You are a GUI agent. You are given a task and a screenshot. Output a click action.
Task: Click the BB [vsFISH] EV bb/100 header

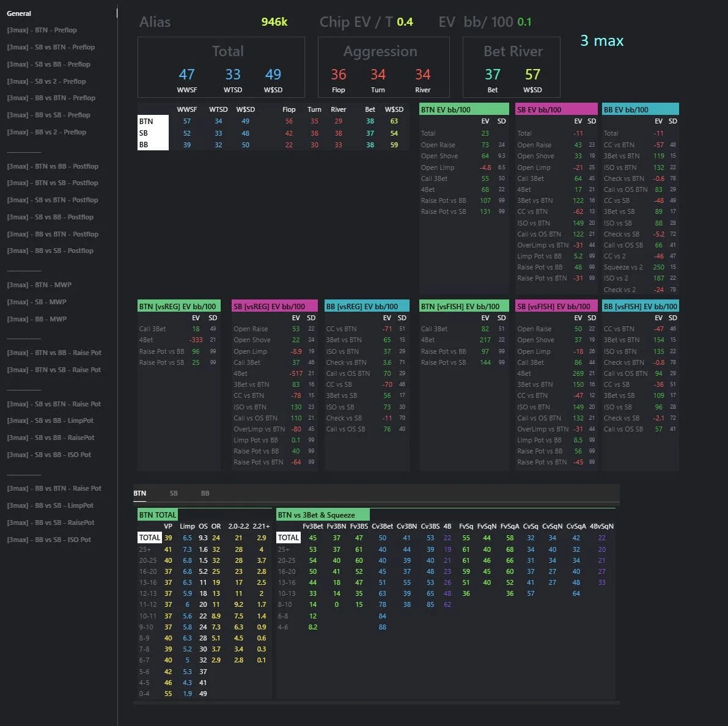pos(640,306)
